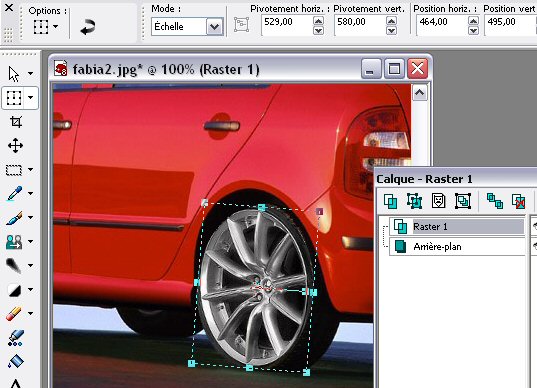The image size is (537, 388).
Task: Click the bottom-left corner deform handle
Action: [x=192, y=363]
